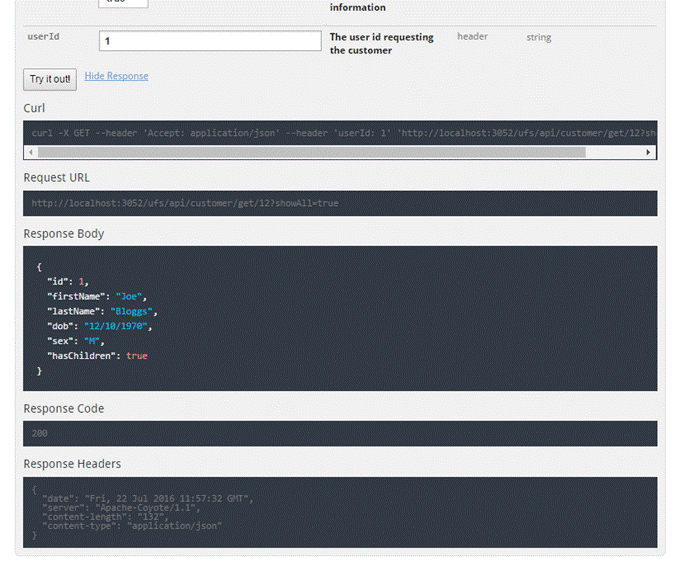Click the "server" Apache-Coyote header line
688x576 pixels.
(x=119, y=508)
